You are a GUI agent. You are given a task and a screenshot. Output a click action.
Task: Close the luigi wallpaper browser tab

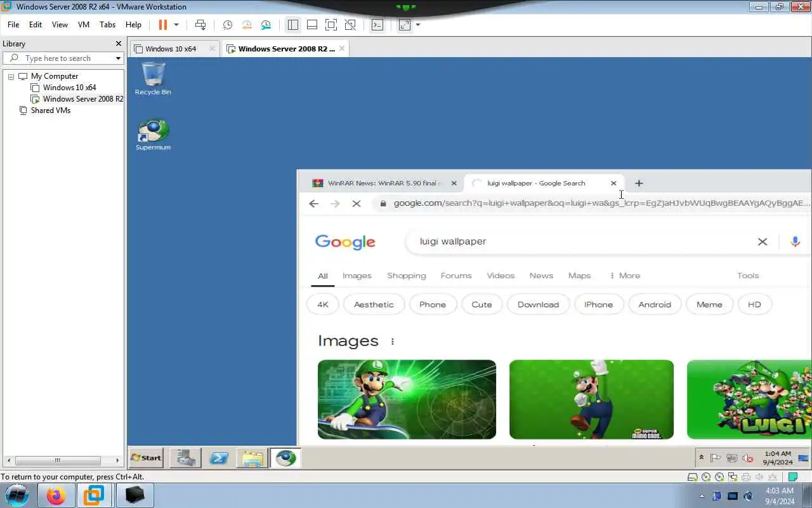(x=613, y=183)
